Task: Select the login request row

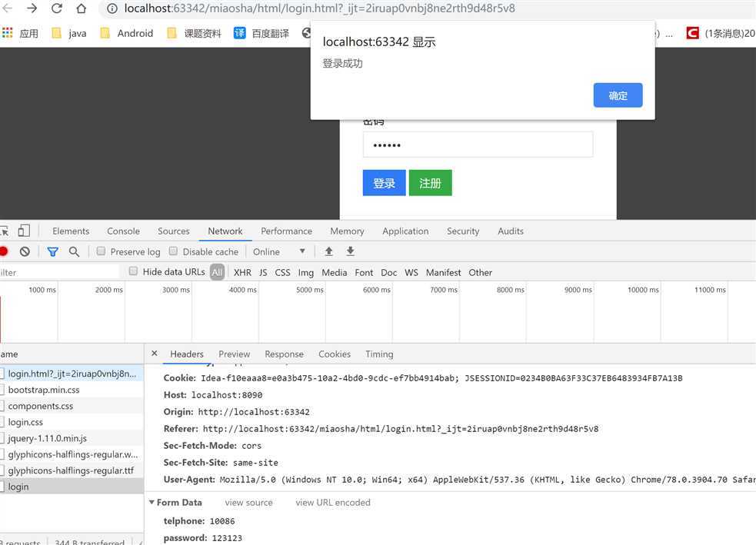Action: (72, 487)
